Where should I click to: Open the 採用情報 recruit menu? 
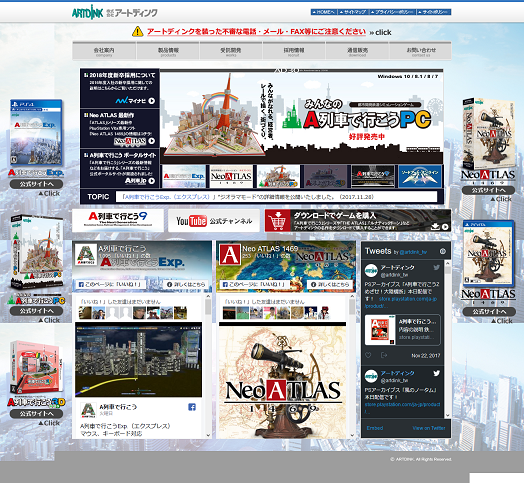coord(294,51)
